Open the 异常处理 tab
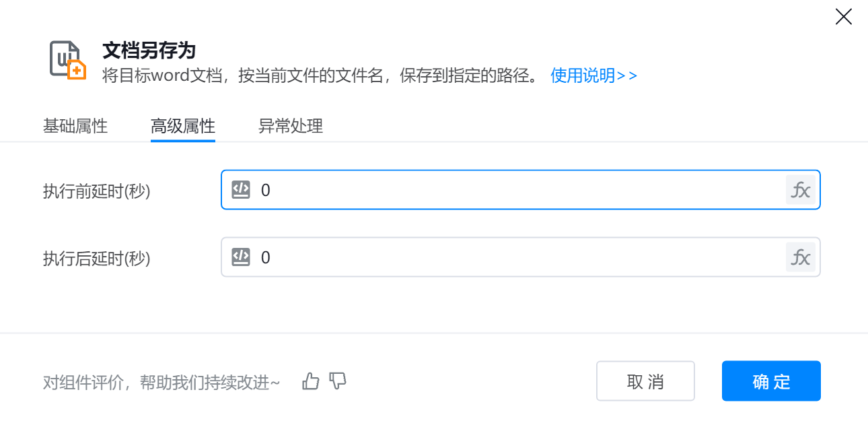 click(x=291, y=126)
